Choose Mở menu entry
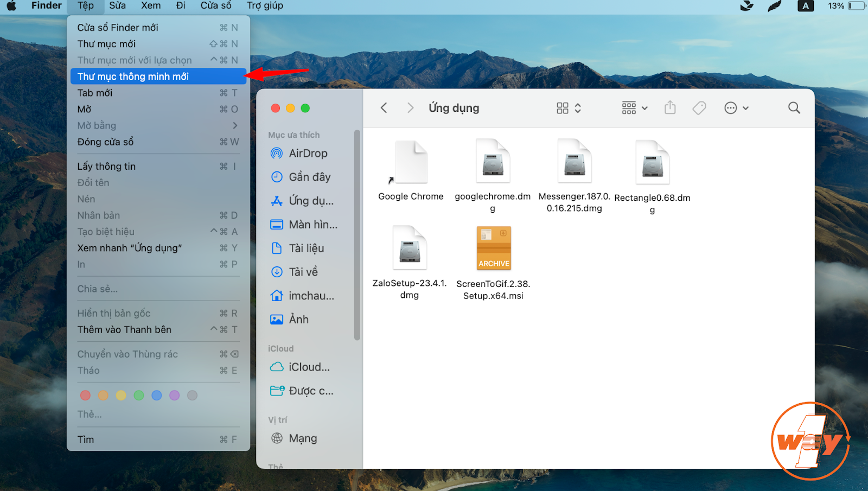This screenshot has width=868, height=491. click(x=158, y=109)
